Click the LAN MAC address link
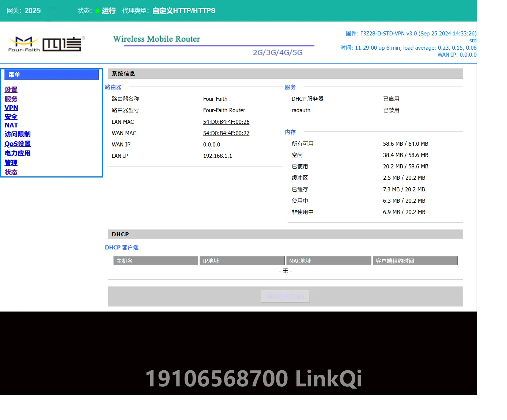 tap(226, 122)
